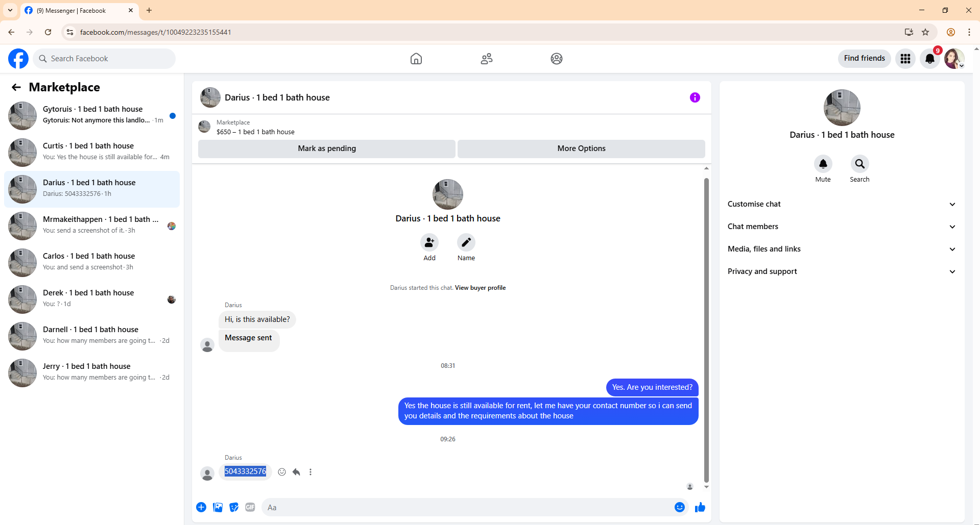
Task: Attach a photo or file
Action: tap(218, 507)
